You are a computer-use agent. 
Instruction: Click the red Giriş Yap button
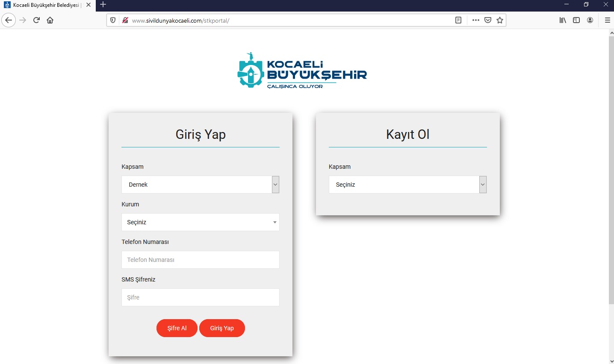click(222, 328)
